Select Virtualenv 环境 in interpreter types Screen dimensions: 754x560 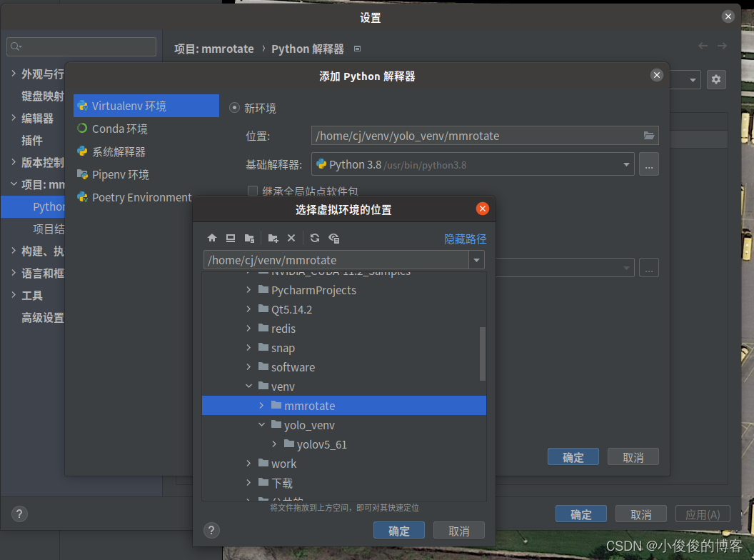pyautogui.click(x=146, y=106)
